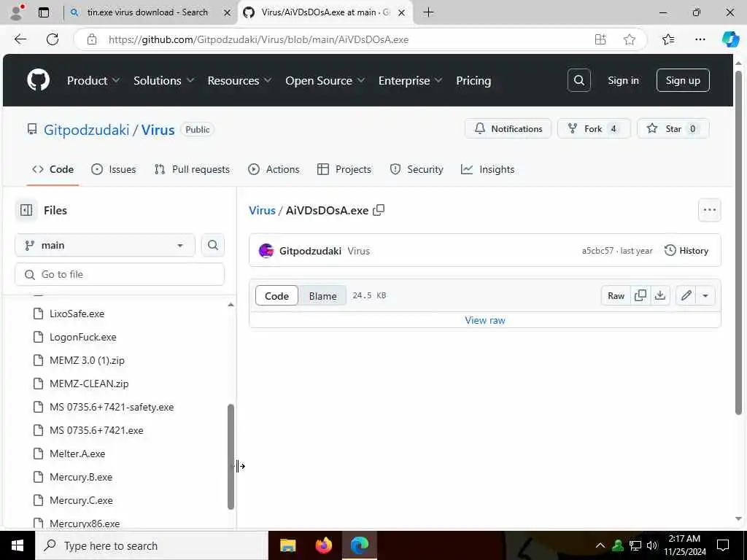View site information lock icon
This screenshot has width=747, height=560.
pyautogui.click(x=92, y=39)
